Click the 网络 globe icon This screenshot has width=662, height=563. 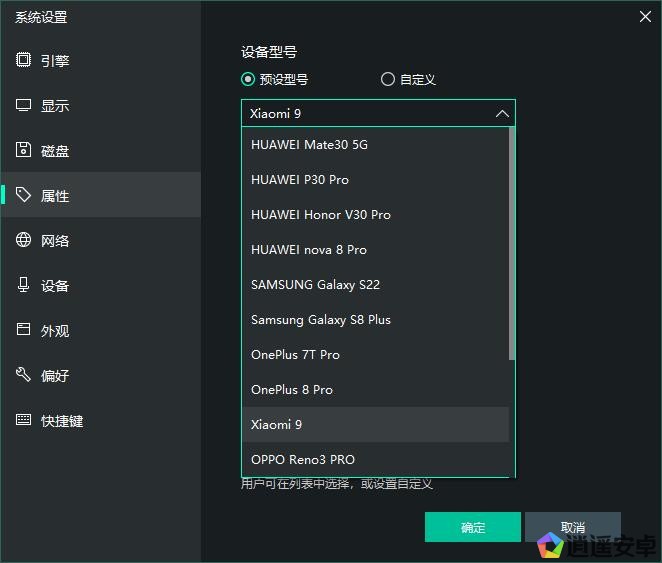[23, 240]
